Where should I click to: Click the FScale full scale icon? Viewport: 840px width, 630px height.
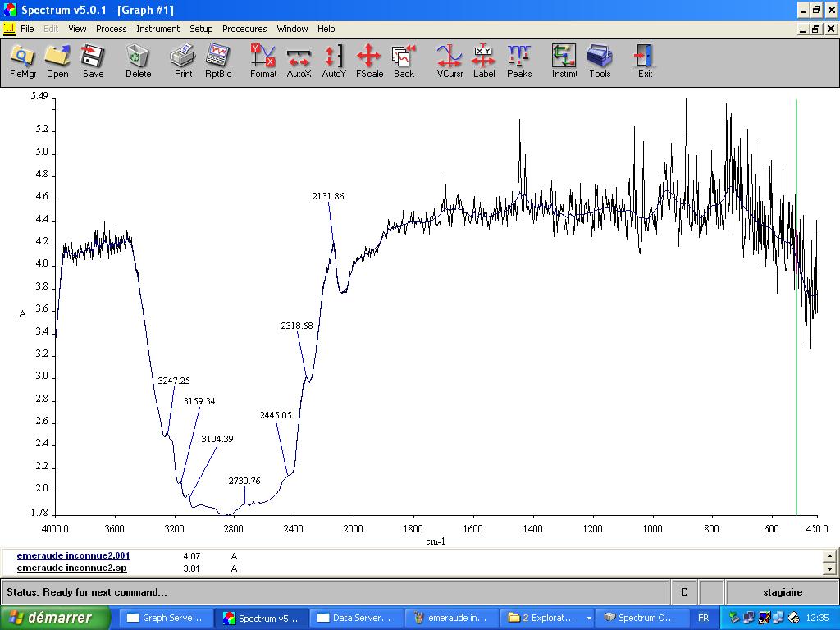(x=369, y=61)
